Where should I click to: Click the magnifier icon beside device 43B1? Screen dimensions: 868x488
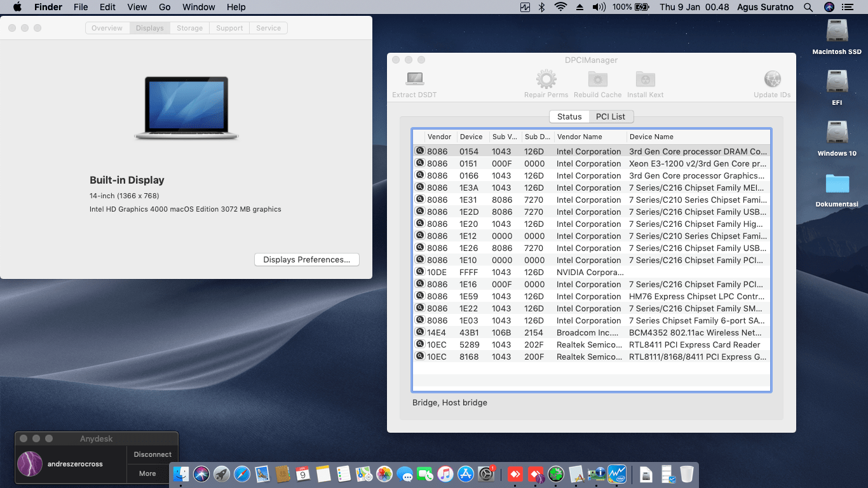[419, 332]
